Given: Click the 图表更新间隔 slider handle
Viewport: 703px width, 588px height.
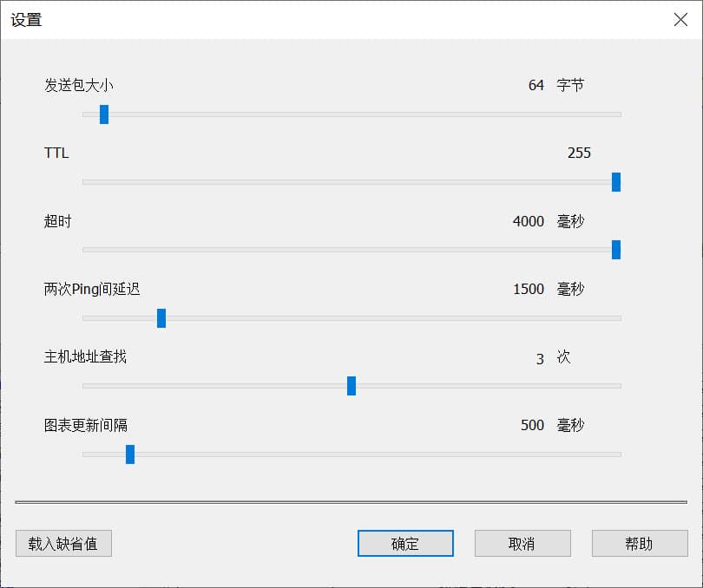Looking at the screenshot, I should (129, 454).
